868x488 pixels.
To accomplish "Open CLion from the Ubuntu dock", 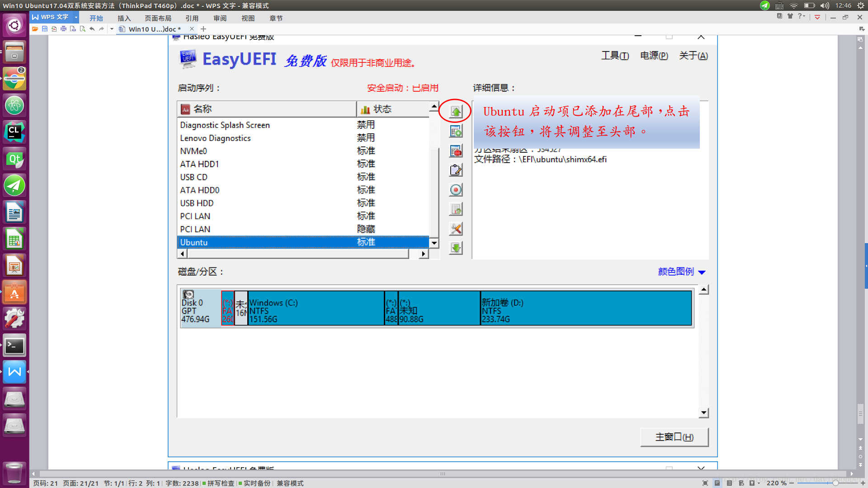I will (x=14, y=132).
